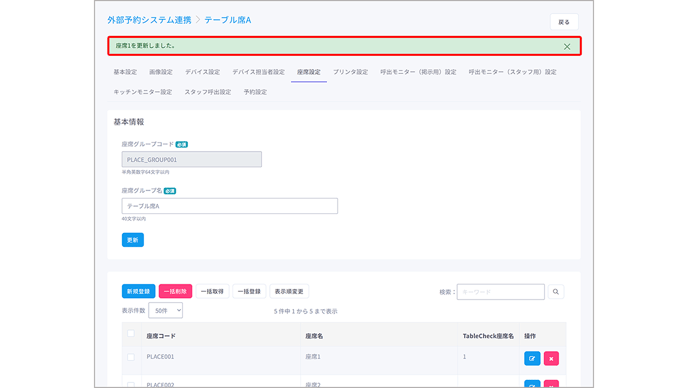Switch to 画像設定 tab

tap(161, 72)
